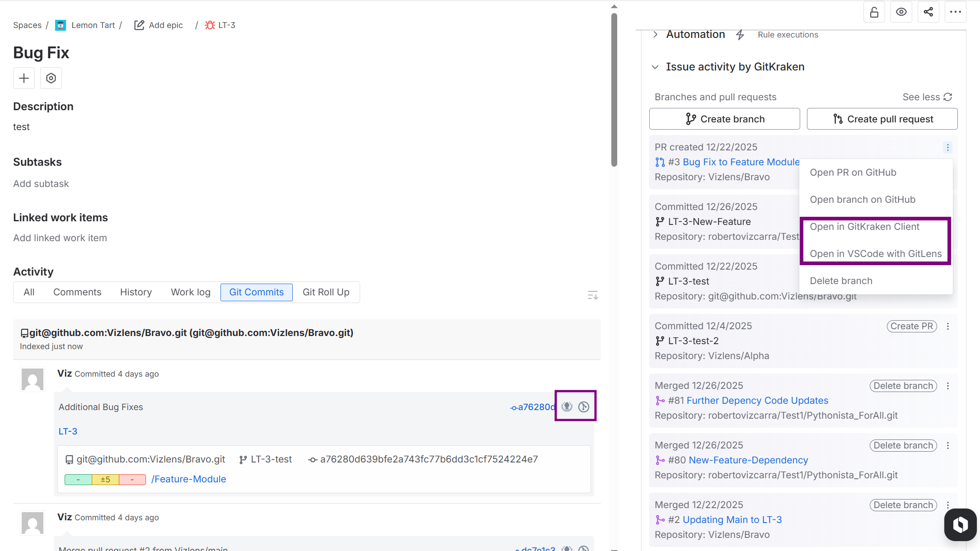The image size is (980, 551).
Task: Open the three-dot more actions menu
Action: (956, 12)
